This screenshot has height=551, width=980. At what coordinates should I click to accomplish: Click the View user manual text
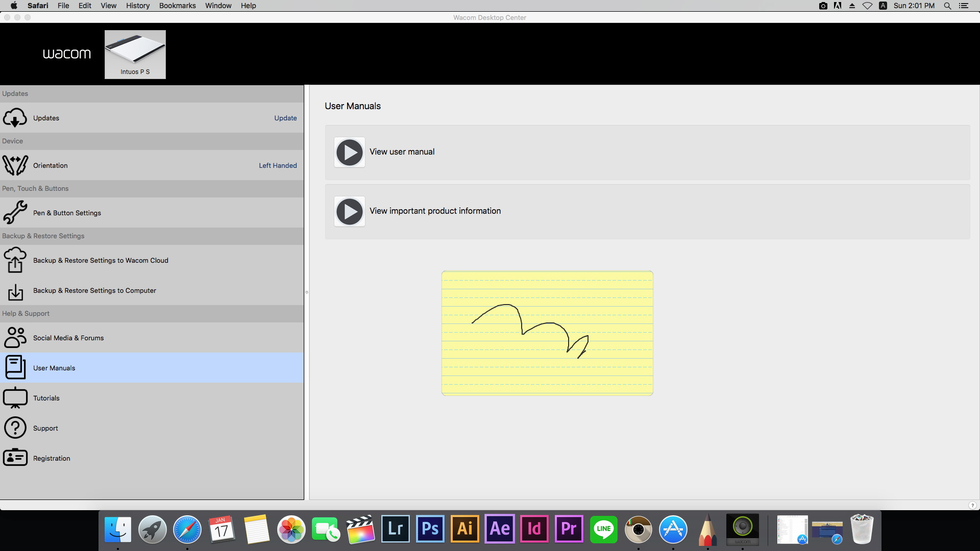click(x=402, y=152)
